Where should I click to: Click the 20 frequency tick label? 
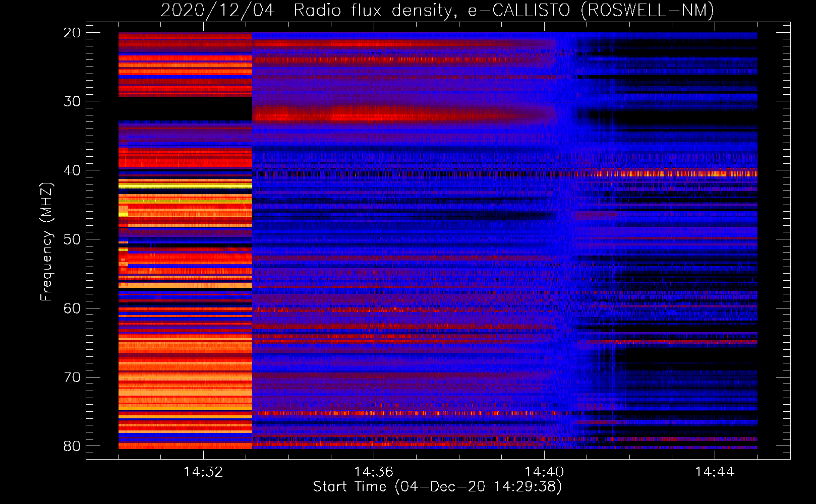[72, 33]
